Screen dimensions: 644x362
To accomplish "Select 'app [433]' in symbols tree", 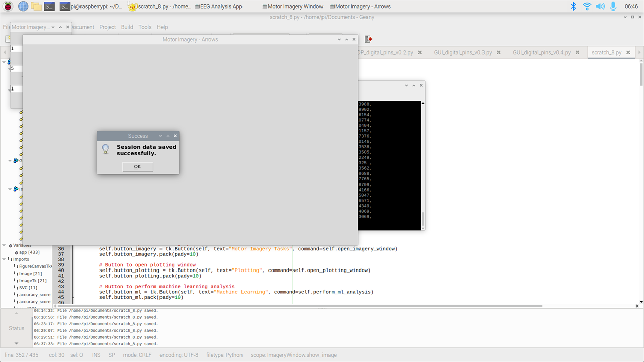I will pyautogui.click(x=30, y=252).
